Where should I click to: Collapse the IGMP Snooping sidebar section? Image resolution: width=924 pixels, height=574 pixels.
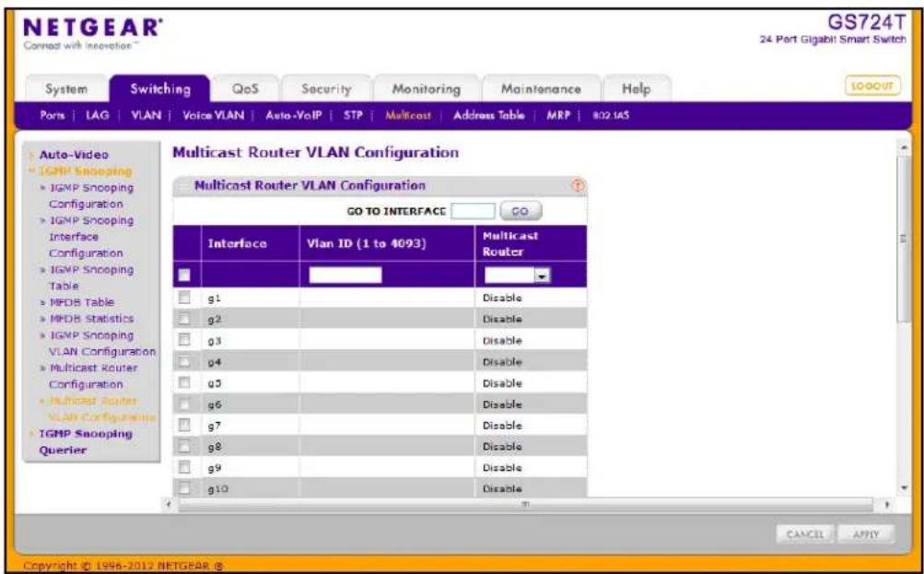(85, 170)
